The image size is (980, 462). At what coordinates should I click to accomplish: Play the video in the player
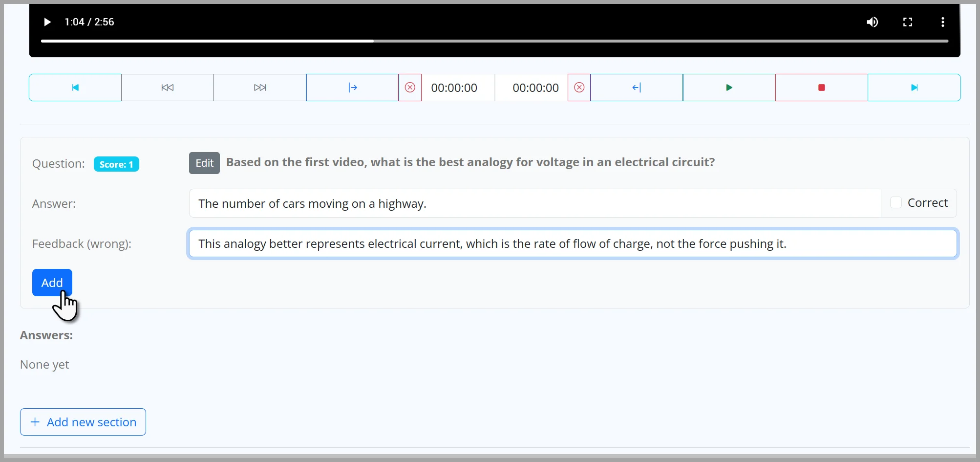pyautogui.click(x=47, y=22)
